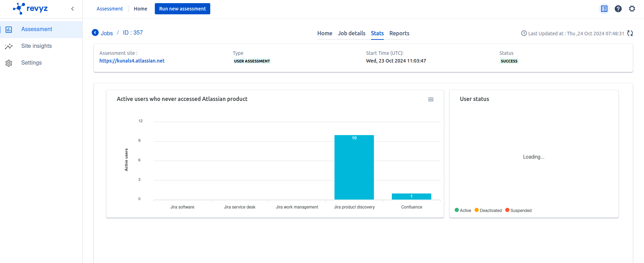Image resolution: width=644 pixels, height=263 pixels.
Task: Click the Confluence bar in chart
Action: (x=411, y=197)
